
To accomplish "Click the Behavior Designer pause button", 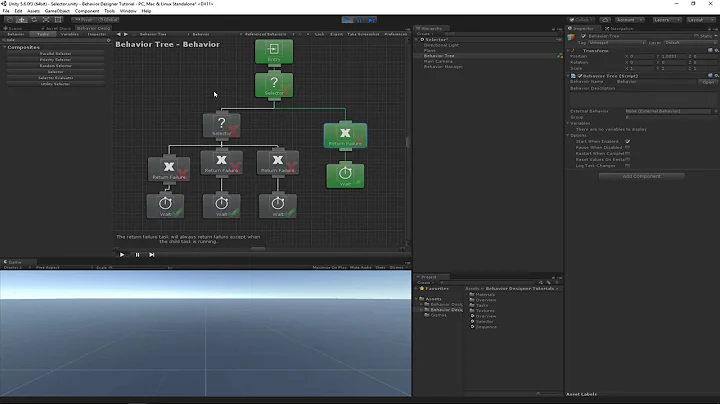I will 137,255.
